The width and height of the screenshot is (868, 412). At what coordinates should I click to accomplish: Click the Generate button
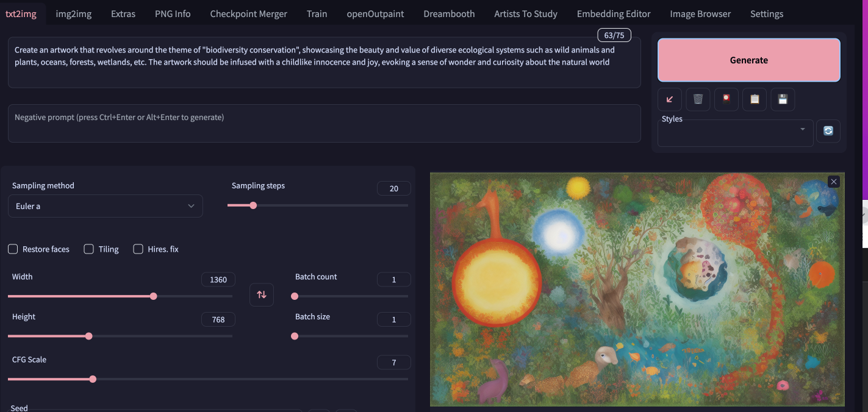748,60
